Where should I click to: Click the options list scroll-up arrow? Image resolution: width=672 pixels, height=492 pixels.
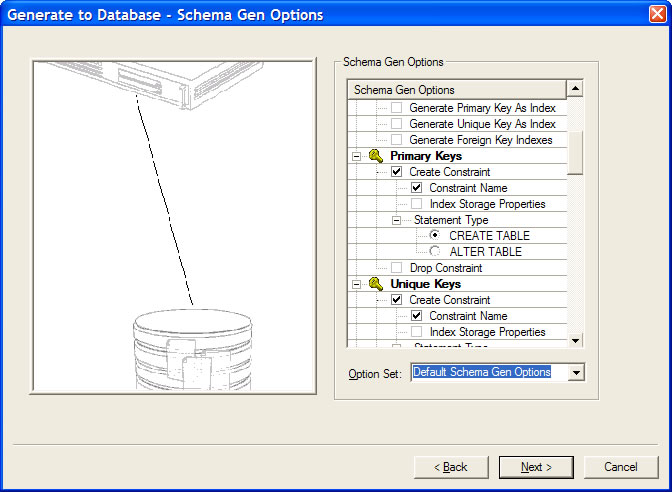[575, 90]
